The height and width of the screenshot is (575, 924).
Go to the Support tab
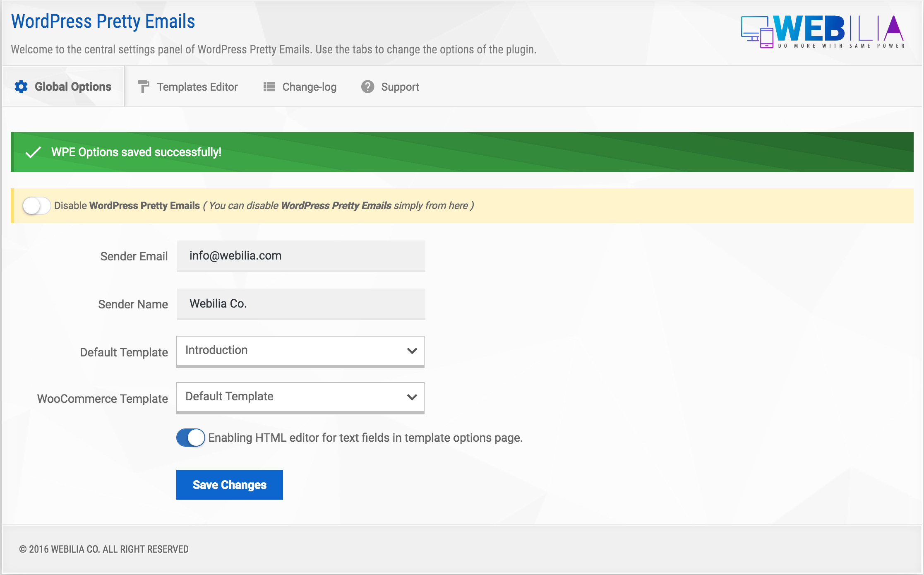[x=400, y=87]
